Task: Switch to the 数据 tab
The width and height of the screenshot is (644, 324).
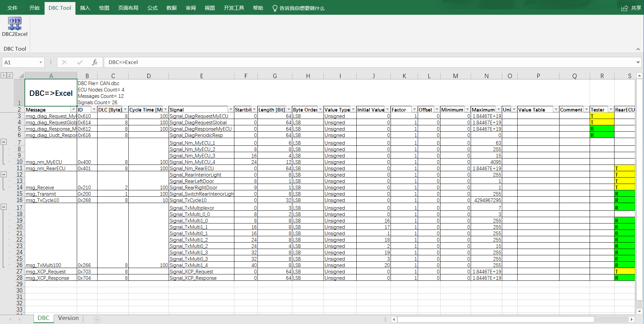Action: [171, 8]
